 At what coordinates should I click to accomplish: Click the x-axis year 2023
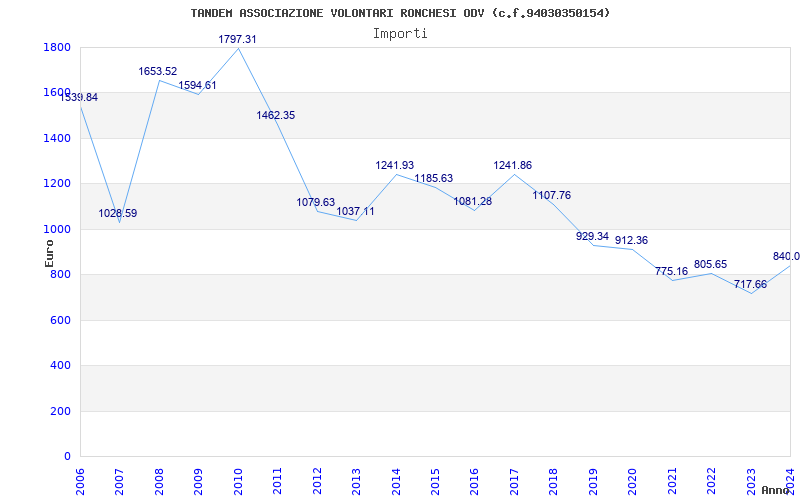point(751,482)
